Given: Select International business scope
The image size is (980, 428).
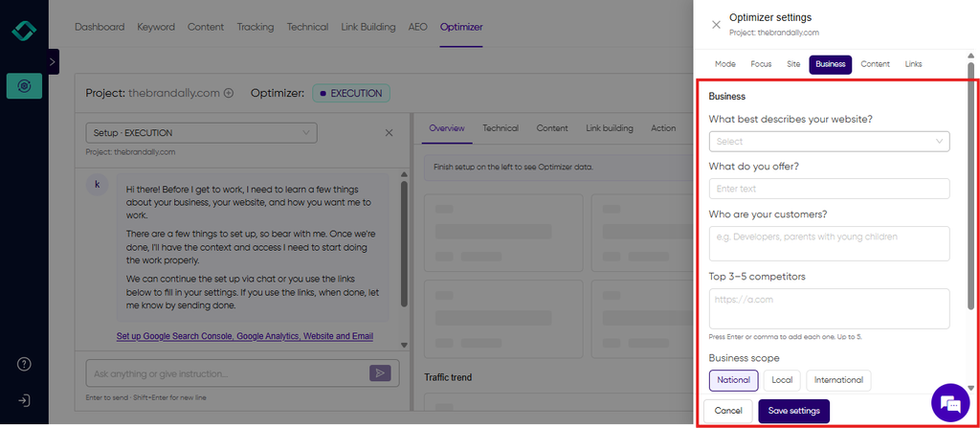Looking at the screenshot, I should click(838, 380).
